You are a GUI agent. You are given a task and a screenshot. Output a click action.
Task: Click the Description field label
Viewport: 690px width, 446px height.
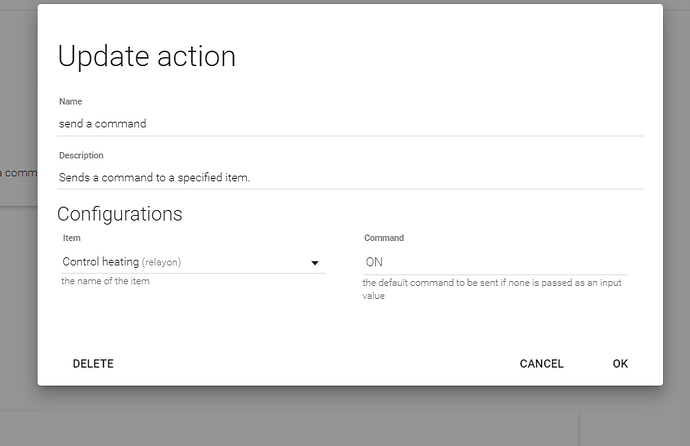point(81,156)
